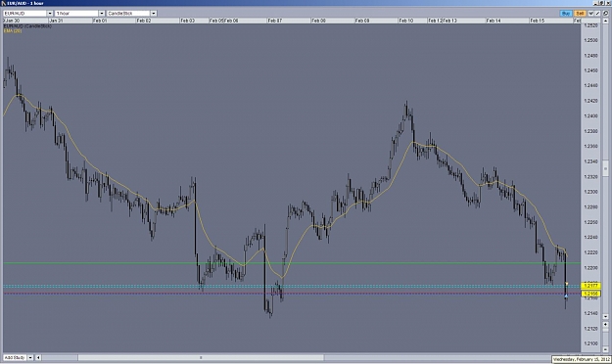Click the orange Sell button

(580, 14)
